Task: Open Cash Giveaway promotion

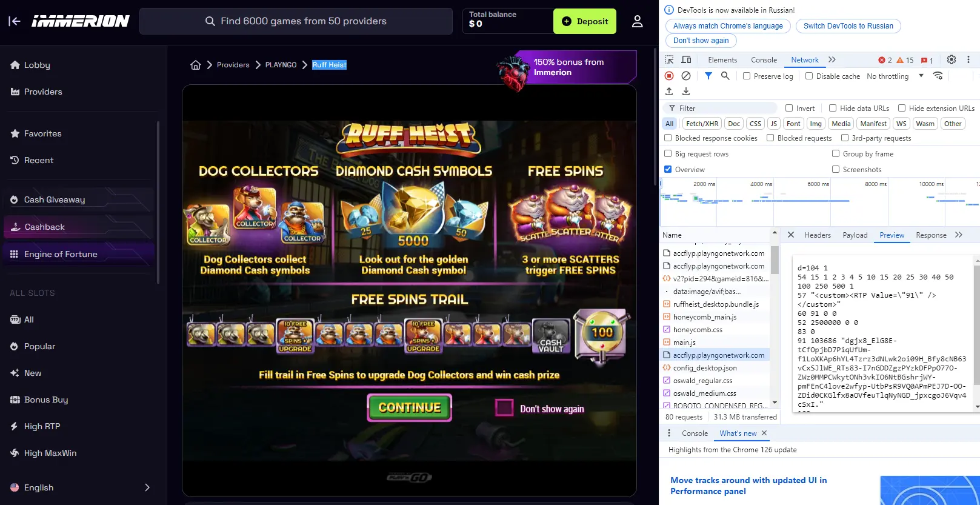Action: tap(79, 199)
